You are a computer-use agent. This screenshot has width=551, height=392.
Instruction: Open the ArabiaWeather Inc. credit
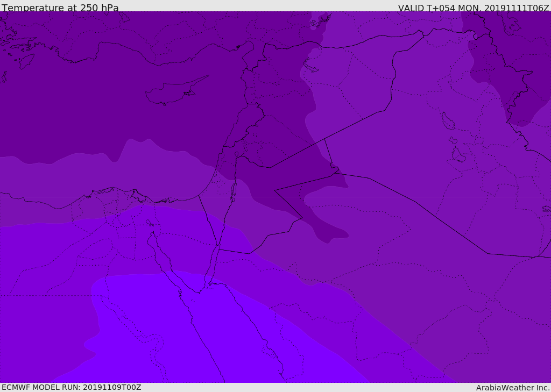[x=513, y=388]
